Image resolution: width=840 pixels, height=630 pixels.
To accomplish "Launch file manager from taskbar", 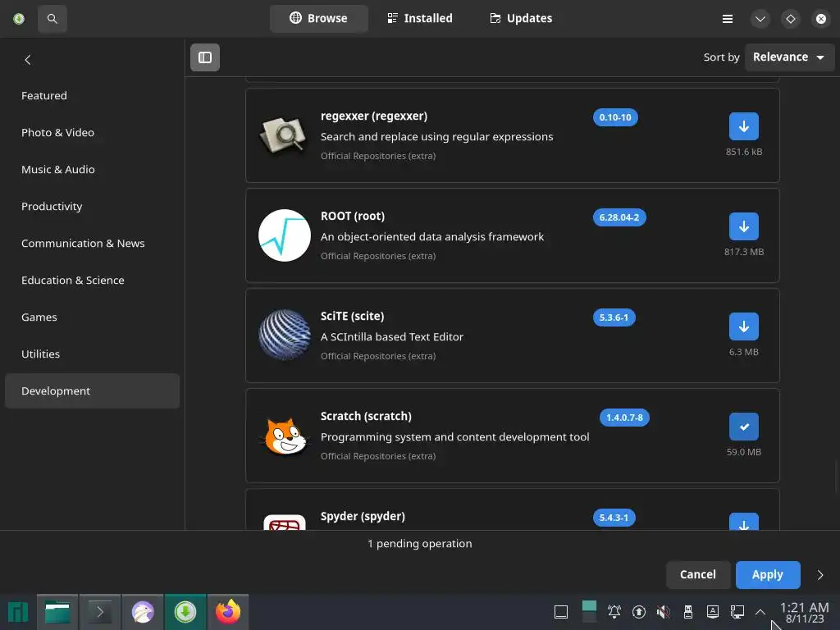I will tap(57, 612).
